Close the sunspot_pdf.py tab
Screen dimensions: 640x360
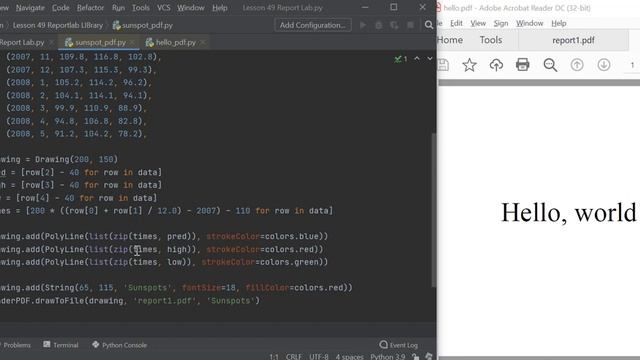(132, 42)
